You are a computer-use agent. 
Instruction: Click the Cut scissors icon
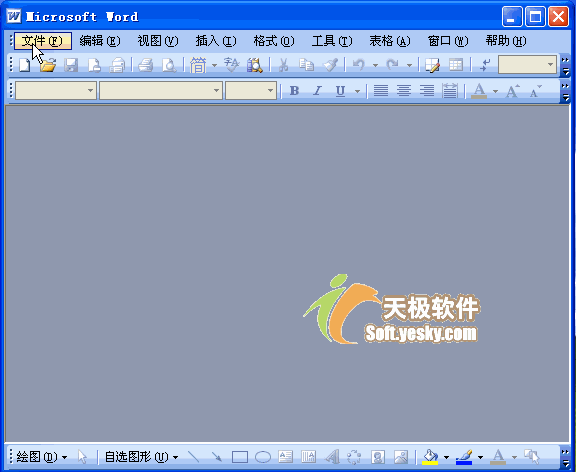point(283,65)
